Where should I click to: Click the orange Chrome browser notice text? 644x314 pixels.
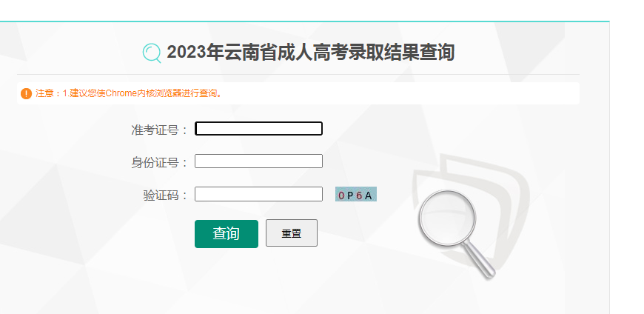(130, 93)
